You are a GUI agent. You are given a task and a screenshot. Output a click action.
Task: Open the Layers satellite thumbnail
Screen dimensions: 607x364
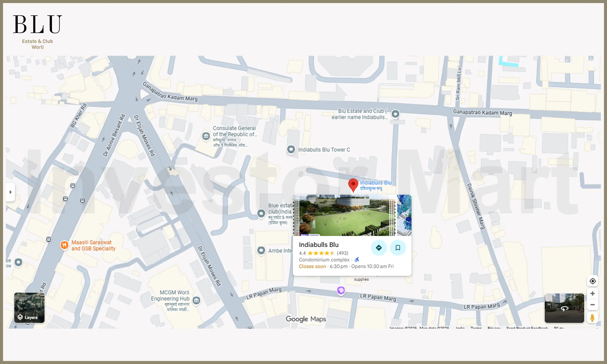(30, 308)
